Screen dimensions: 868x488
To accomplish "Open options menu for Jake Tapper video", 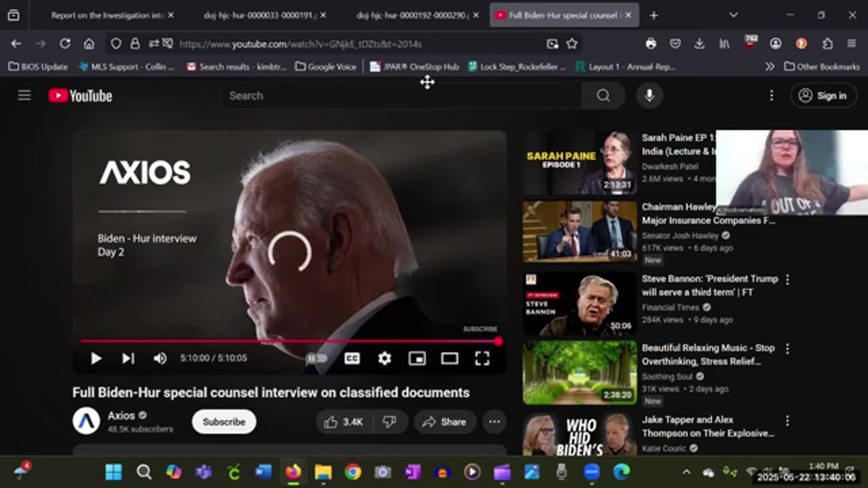I will (x=787, y=421).
